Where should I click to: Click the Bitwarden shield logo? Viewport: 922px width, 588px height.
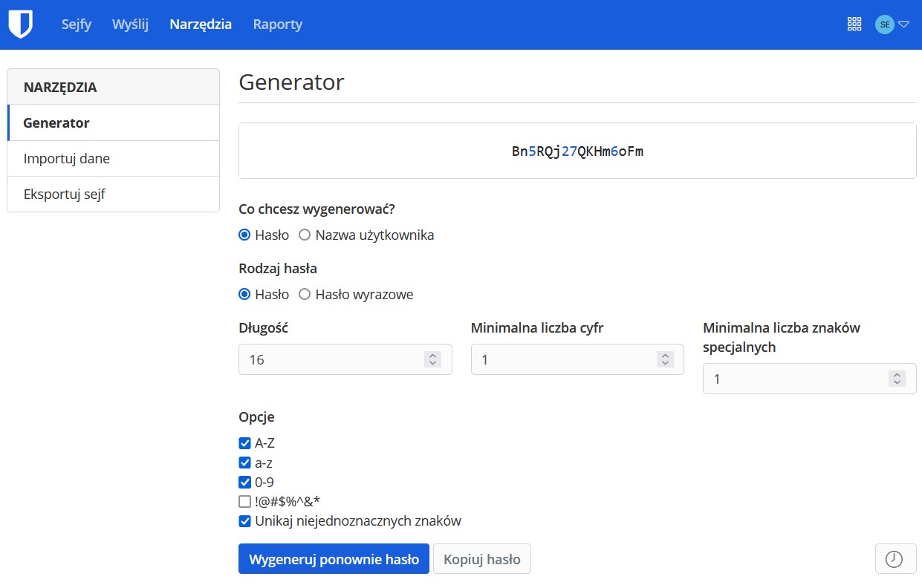click(21, 24)
